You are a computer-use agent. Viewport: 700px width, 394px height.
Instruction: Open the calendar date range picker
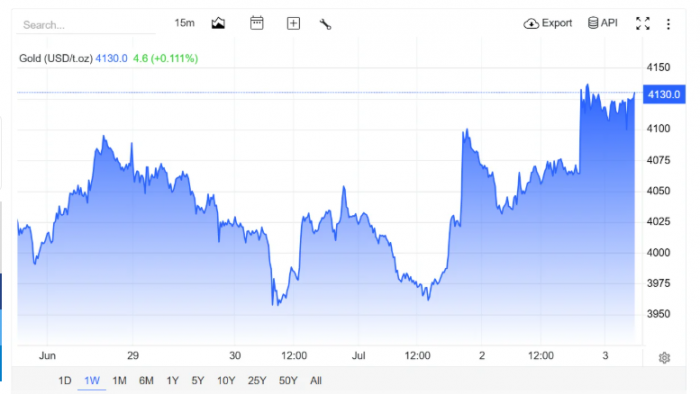257,23
